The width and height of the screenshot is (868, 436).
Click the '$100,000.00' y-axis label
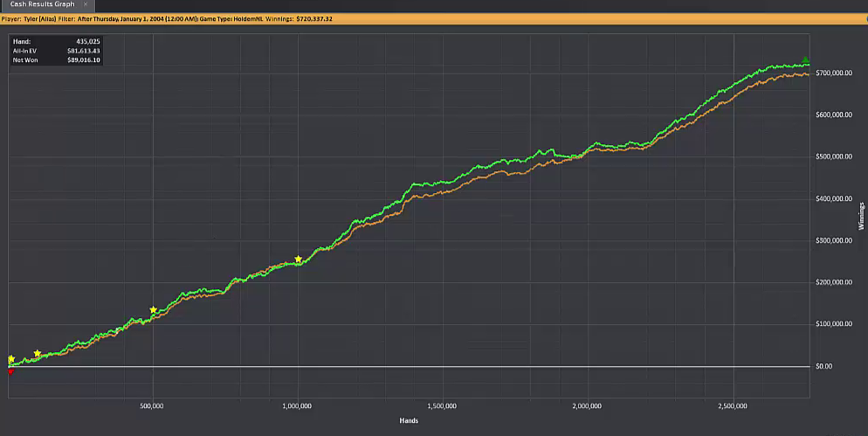pyautogui.click(x=834, y=324)
